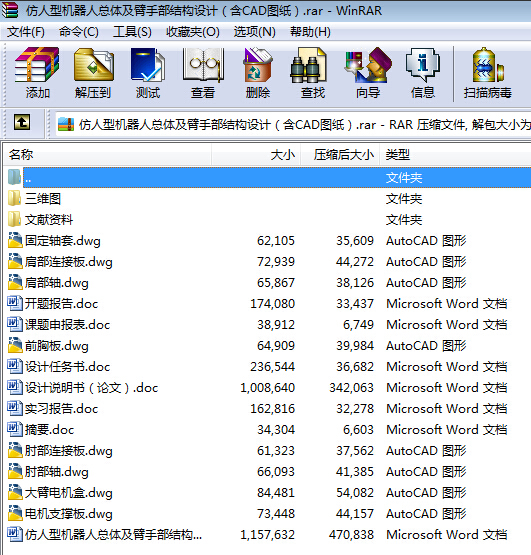Click the parent folder '..' icon

15,177
